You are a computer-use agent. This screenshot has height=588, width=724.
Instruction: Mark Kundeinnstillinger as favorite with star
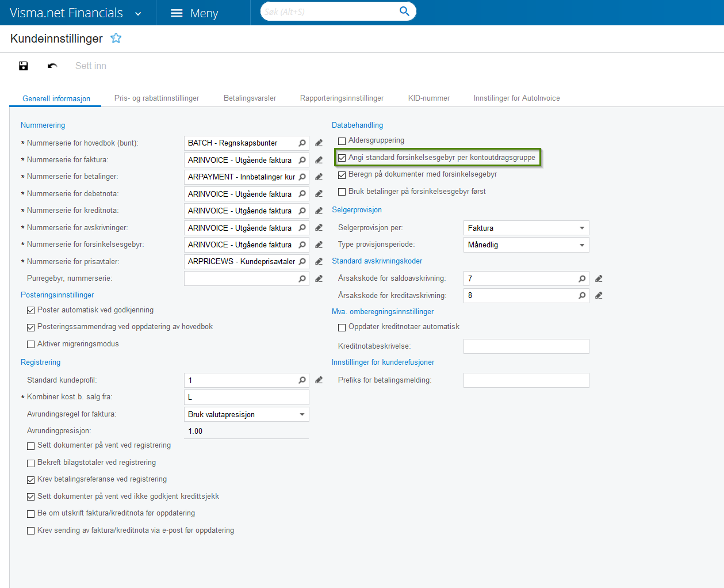116,39
